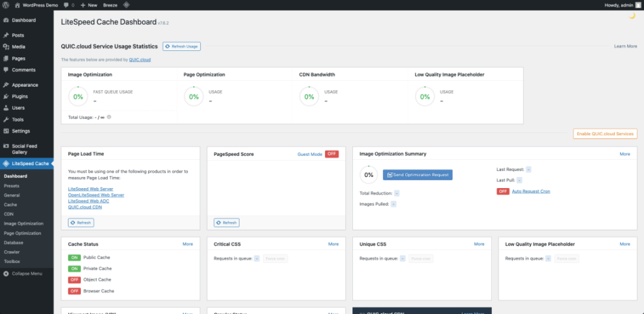Viewport: 644px width, 314px height.
Task: Click Auto Request Cron link
Action: 531,191
